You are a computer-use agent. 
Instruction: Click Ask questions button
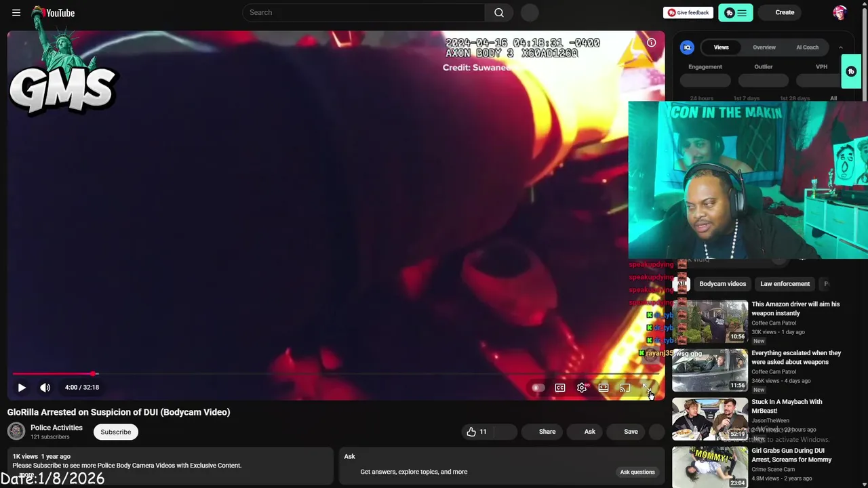pos(637,472)
